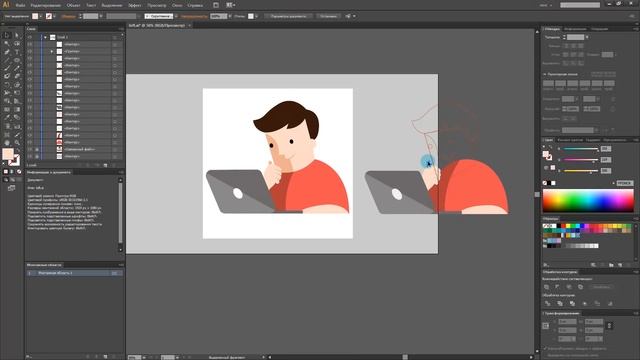640x360 pixels.
Task: Open the Файл menu
Action: click(x=20, y=5)
